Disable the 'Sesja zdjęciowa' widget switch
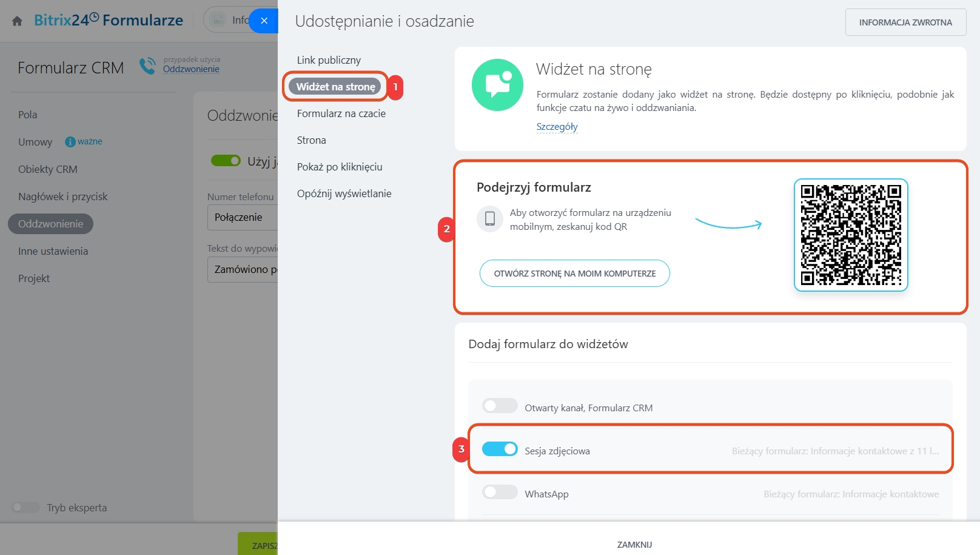 pyautogui.click(x=500, y=449)
